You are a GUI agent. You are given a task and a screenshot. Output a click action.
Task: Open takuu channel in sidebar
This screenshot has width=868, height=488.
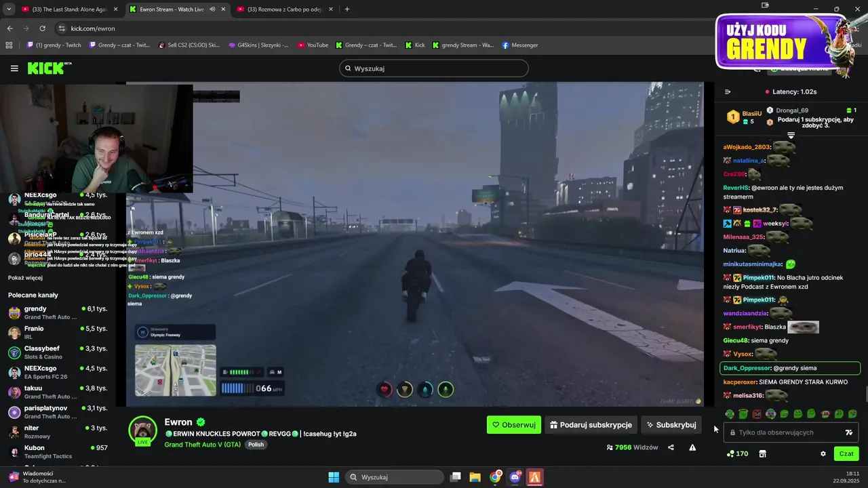coord(57,392)
